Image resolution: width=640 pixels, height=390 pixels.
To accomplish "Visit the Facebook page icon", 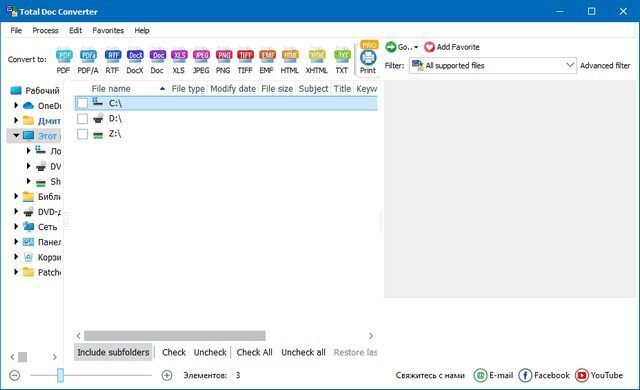I will [525, 375].
